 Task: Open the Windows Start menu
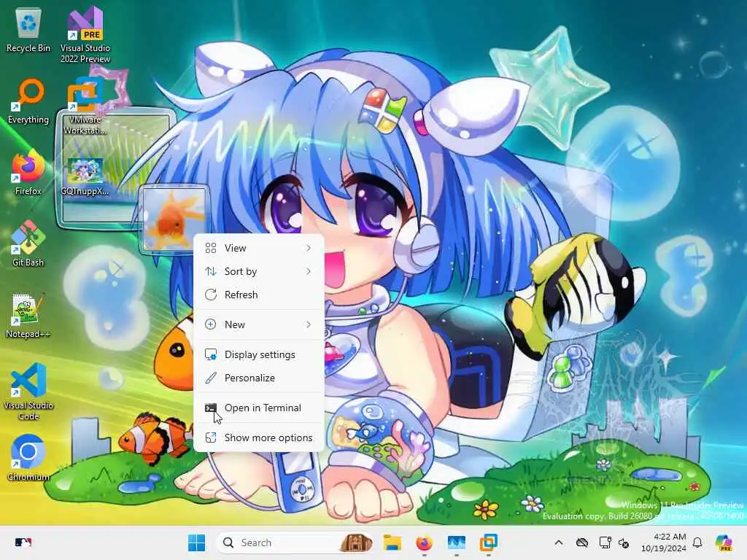tap(196, 542)
